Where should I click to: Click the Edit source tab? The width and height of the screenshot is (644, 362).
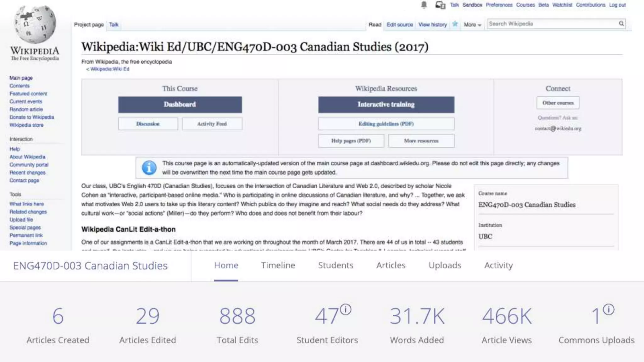[x=399, y=25]
